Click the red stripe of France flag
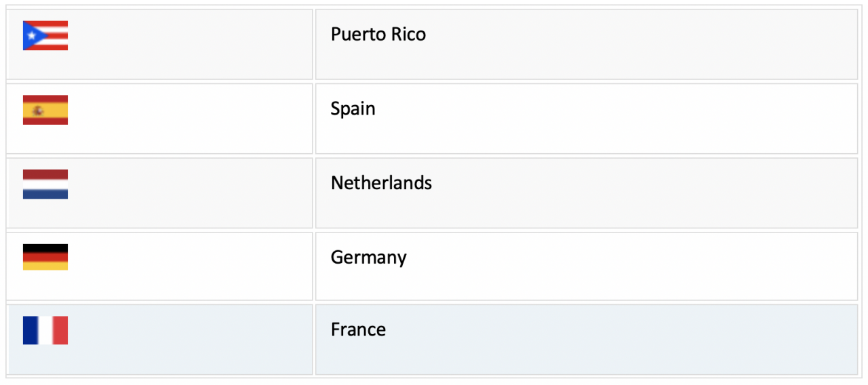The height and width of the screenshot is (385, 868). (60, 330)
